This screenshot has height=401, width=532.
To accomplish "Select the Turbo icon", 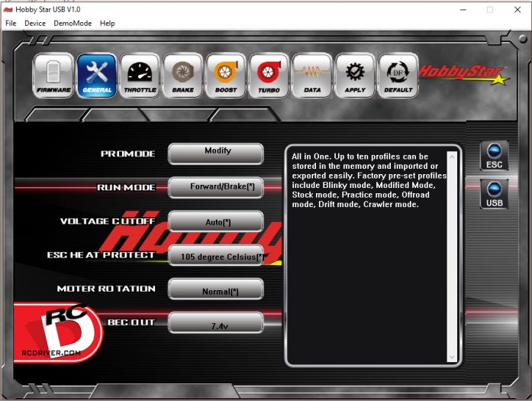I will point(268,76).
